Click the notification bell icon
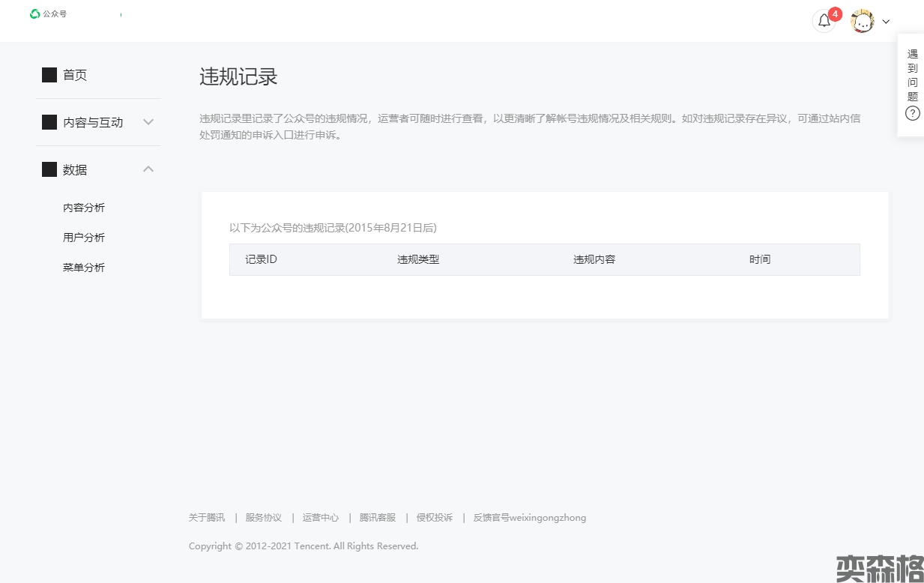 824,21
